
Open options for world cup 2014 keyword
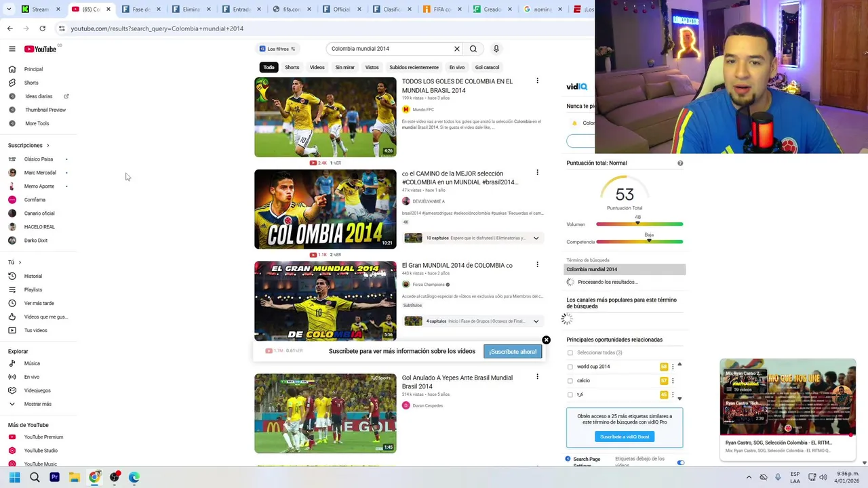coord(673,367)
